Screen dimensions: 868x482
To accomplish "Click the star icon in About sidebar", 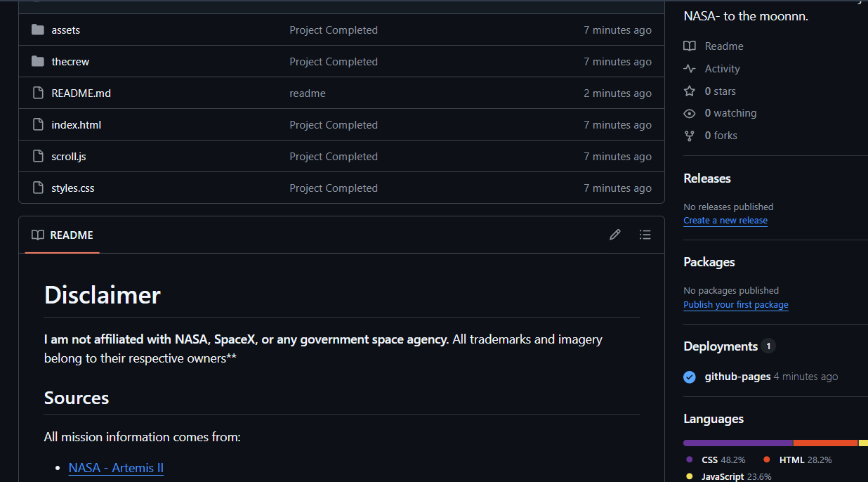I will 690,91.
